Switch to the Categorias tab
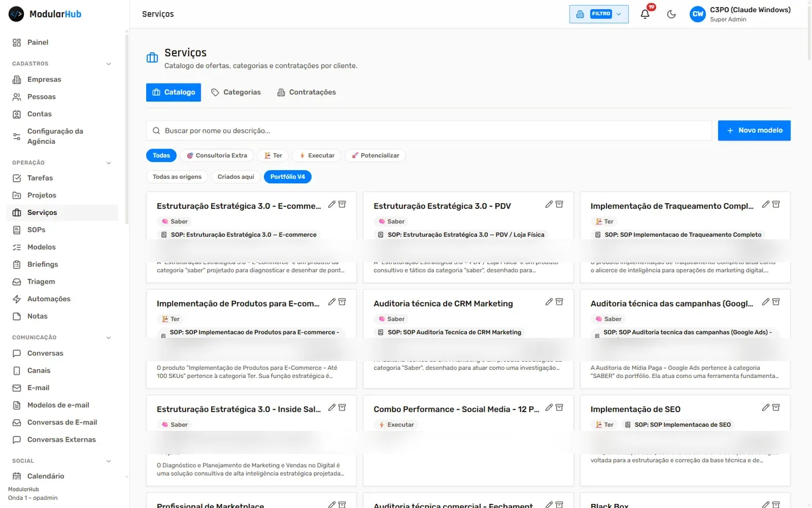 236,92
